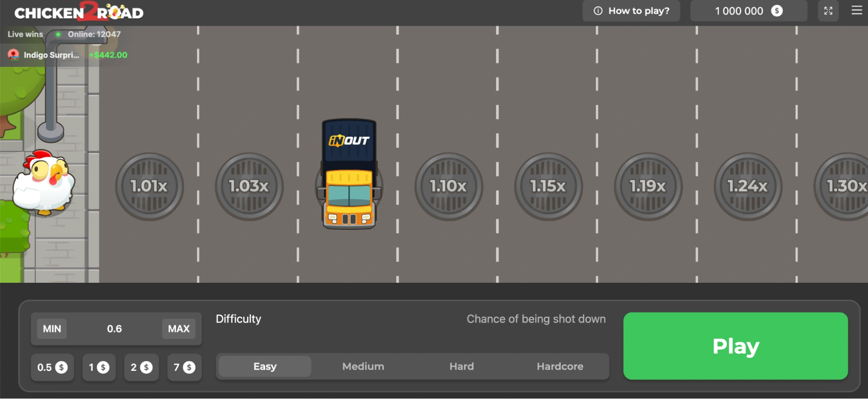Screen dimensions: 868x399
Task: Click the 1.10x manhole cover
Action: [x=448, y=186]
